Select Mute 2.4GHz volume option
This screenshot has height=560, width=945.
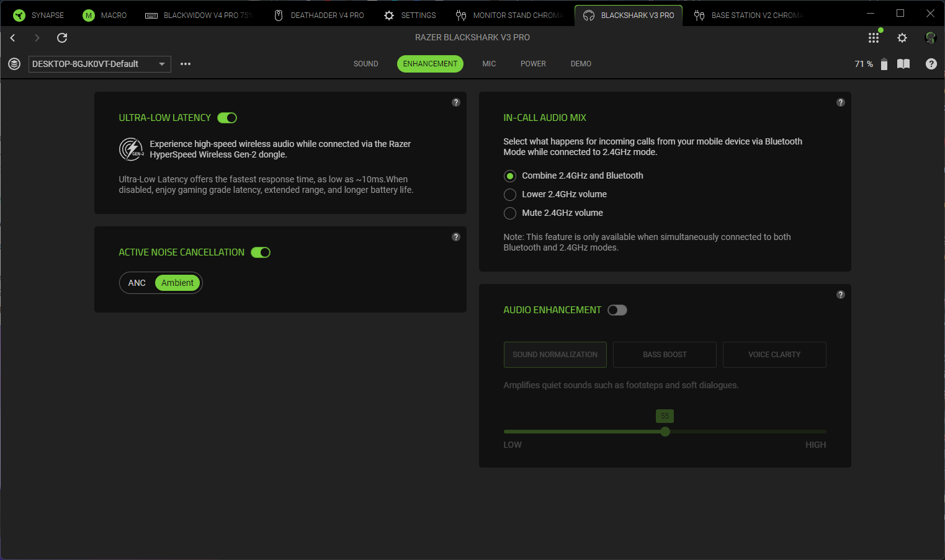pyautogui.click(x=510, y=213)
